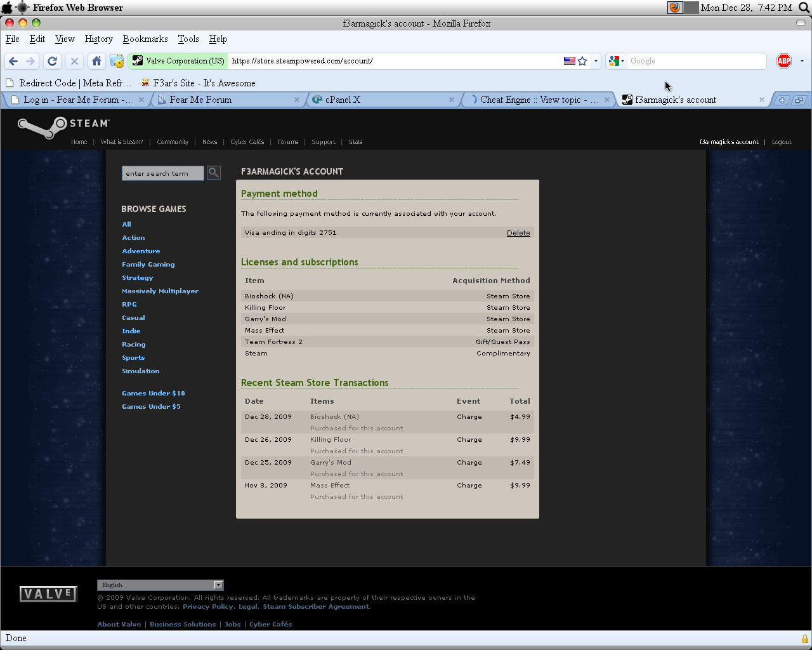The image size is (812, 650).
Task: Click the Valve logo in the footer
Action: click(x=48, y=594)
